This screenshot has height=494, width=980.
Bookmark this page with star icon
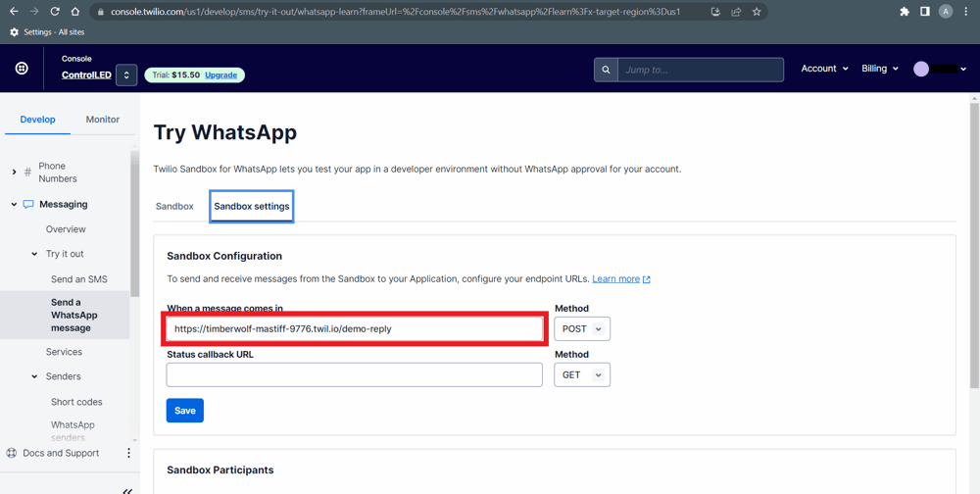pos(757,12)
